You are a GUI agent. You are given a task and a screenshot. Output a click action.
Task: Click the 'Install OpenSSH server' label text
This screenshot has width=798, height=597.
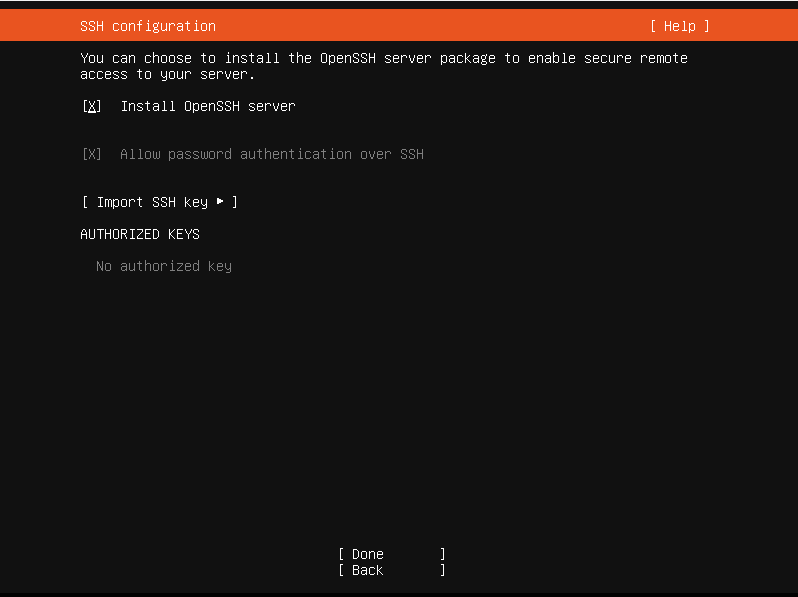click(x=208, y=106)
